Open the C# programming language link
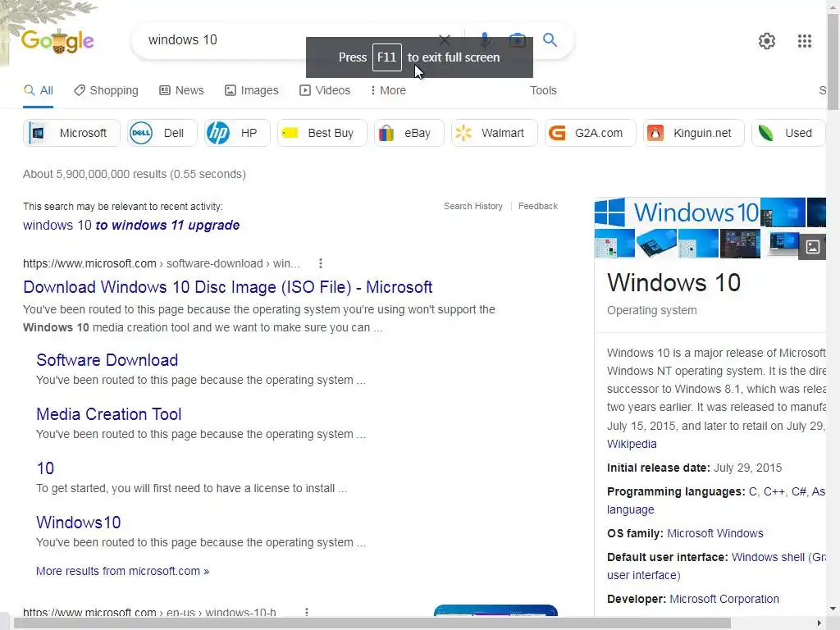The image size is (840, 630). [798, 492]
